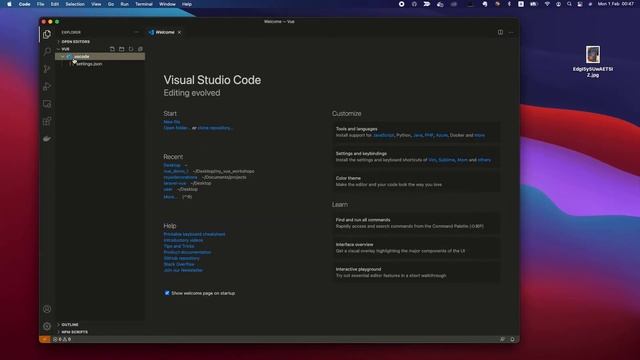Click the Refresh Explorer icon

[131, 49]
